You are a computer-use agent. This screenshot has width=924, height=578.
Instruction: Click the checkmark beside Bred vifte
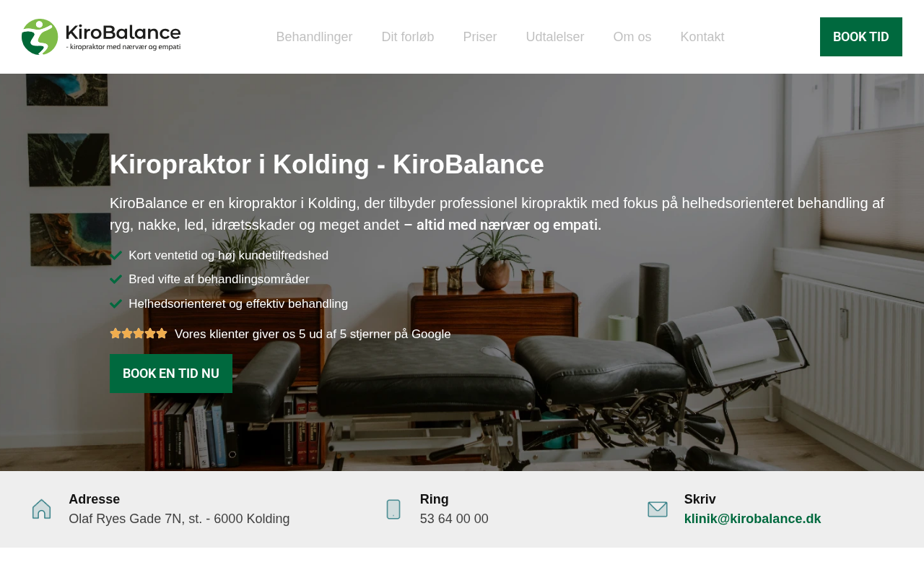(115, 279)
